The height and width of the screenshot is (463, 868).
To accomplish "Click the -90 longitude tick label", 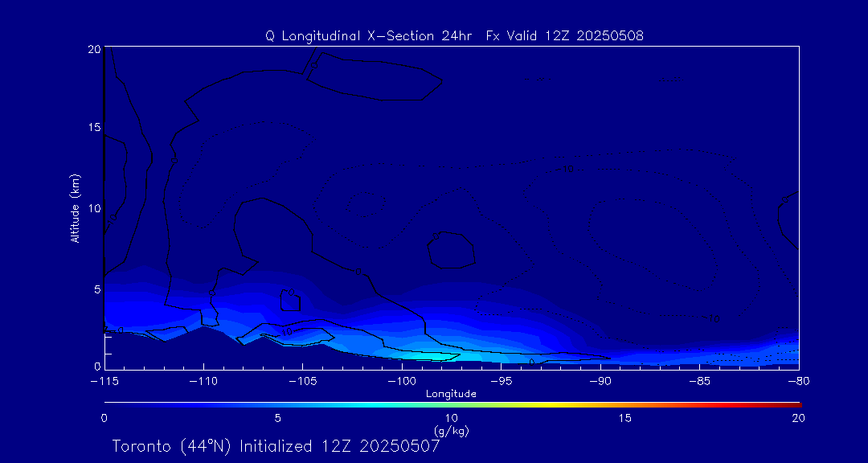I will [x=600, y=381].
